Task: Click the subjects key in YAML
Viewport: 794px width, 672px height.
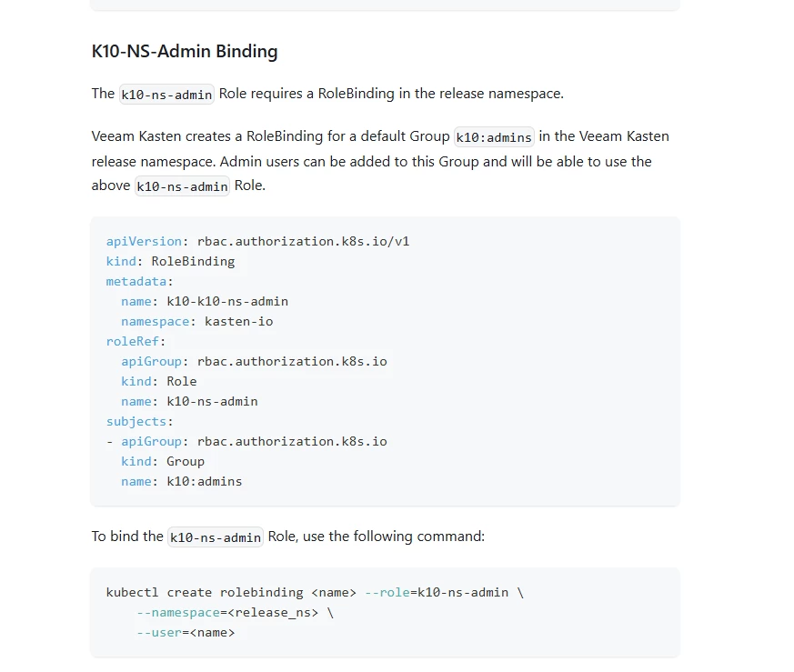Action: (x=136, y=421)
